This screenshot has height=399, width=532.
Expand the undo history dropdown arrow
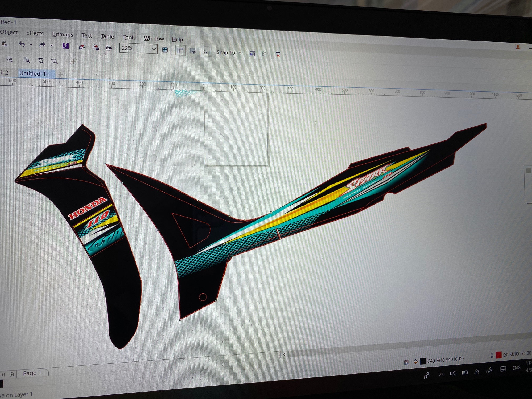(x=31, y=45)
